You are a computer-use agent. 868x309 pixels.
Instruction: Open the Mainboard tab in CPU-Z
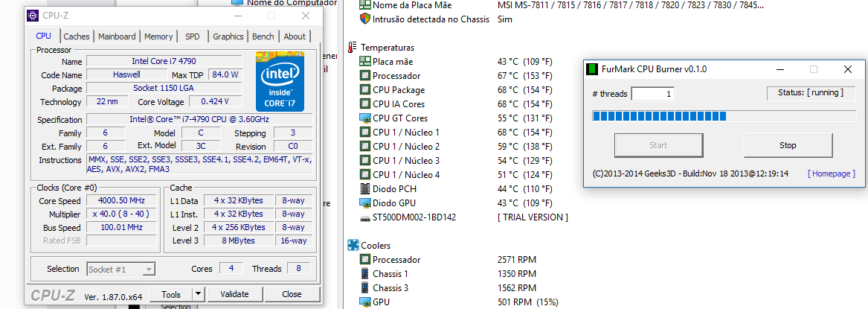[117, 36]
